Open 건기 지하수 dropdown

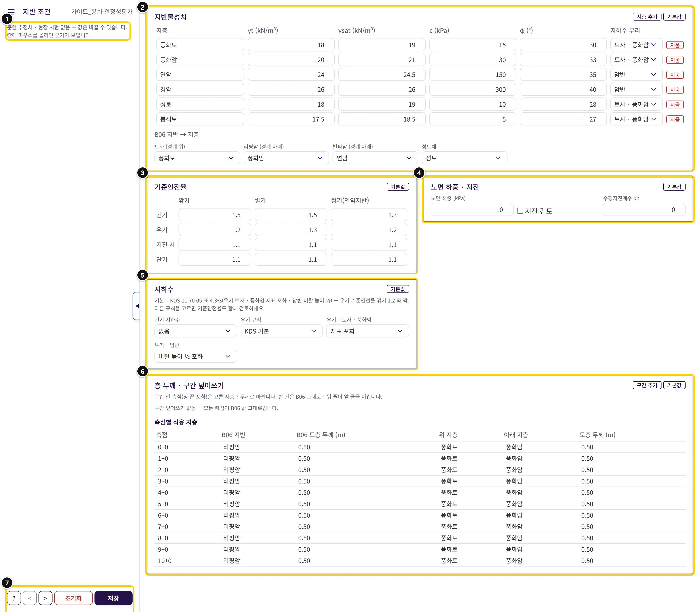196,331
